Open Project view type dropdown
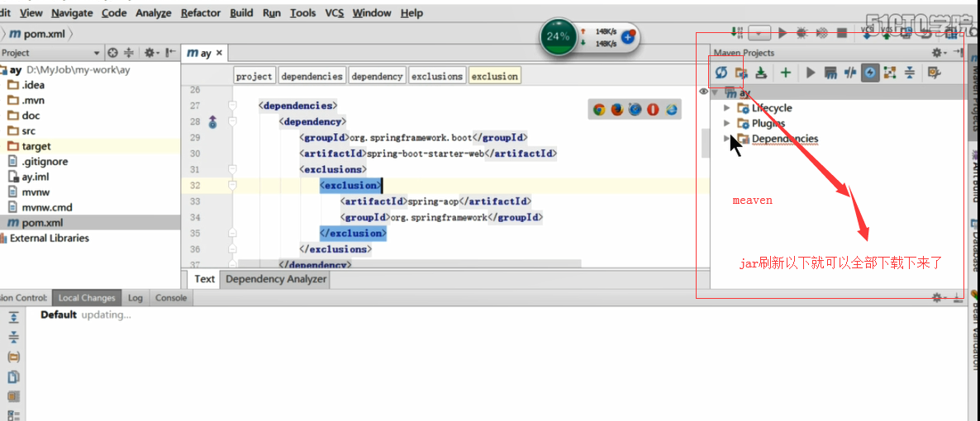This screenshot has width=980, height=421. [x=96, y=53]
